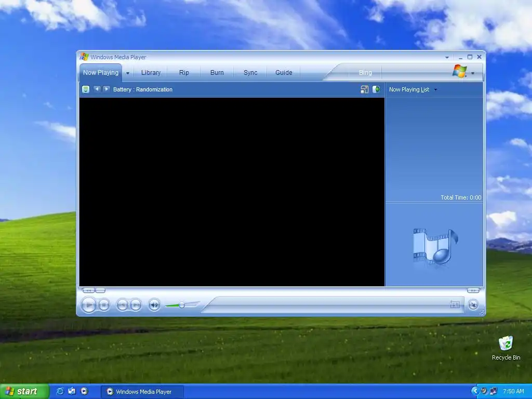Mute the player volume

(x=154, y=305)
